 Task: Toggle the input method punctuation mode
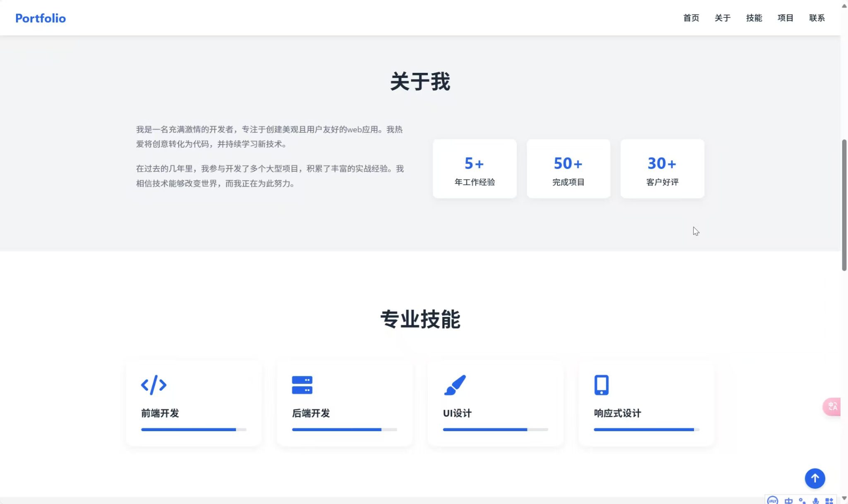[x=802, y=501]
